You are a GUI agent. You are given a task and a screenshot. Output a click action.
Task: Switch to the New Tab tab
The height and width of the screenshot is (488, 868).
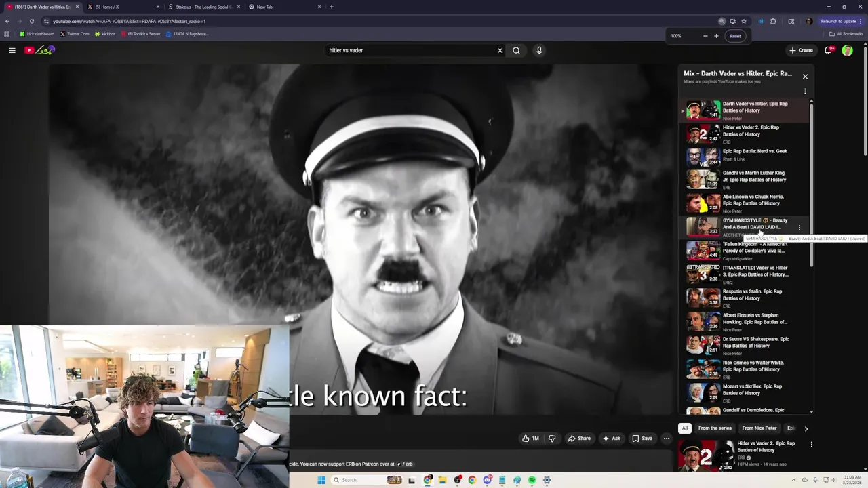pos(283,7)
